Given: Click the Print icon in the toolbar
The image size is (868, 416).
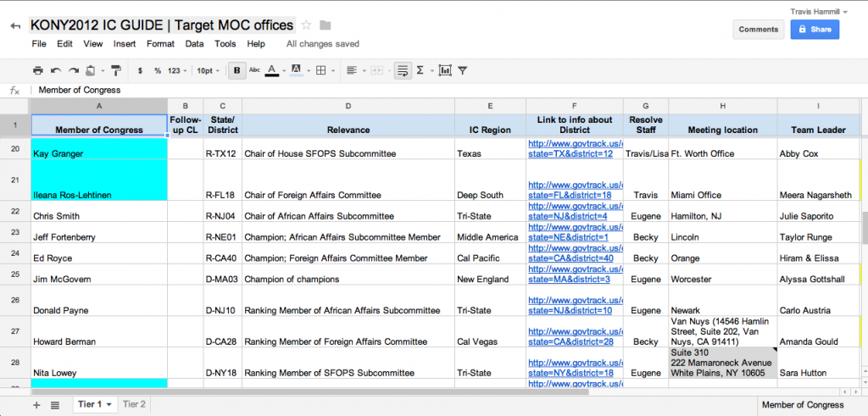Looking at the screenshot, I should [37, 71].
